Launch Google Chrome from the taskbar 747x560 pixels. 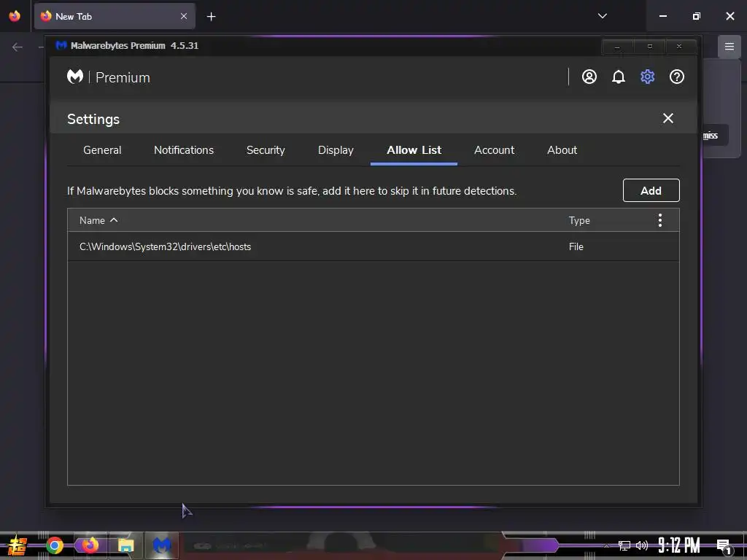point(54,545)
